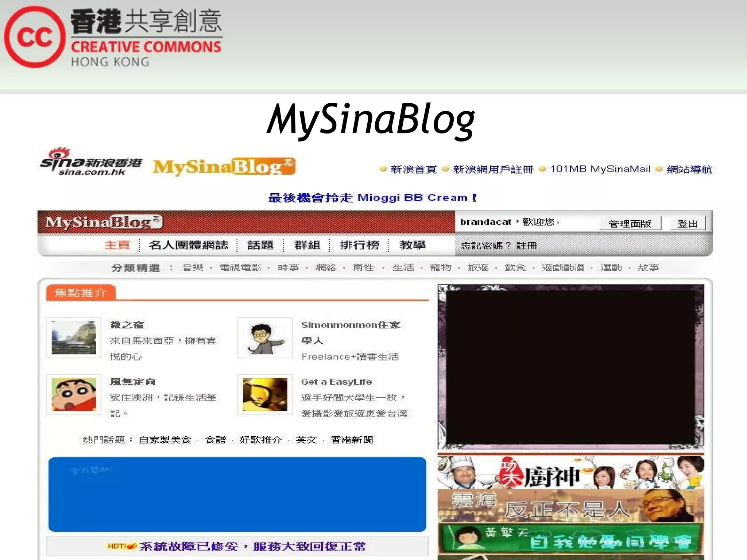Click the orange MySinaBlog header logo
The image size is (747, 560).
pyautogui.click(x=224, y=167)
